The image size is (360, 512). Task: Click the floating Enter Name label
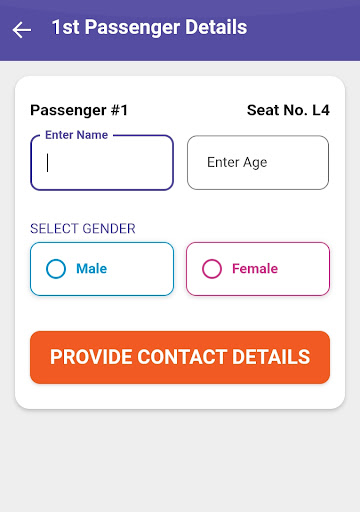pyautogui.click(x=77, y=135)
